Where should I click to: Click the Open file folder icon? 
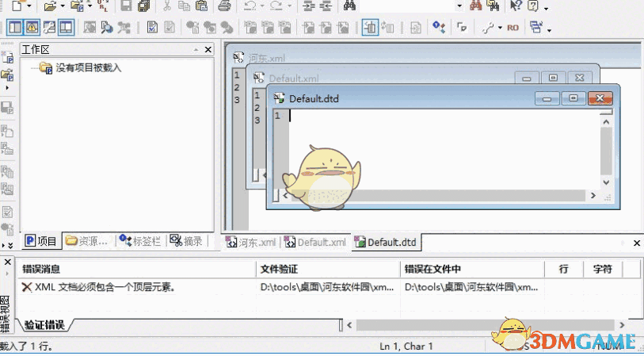(x=50, y=6)
